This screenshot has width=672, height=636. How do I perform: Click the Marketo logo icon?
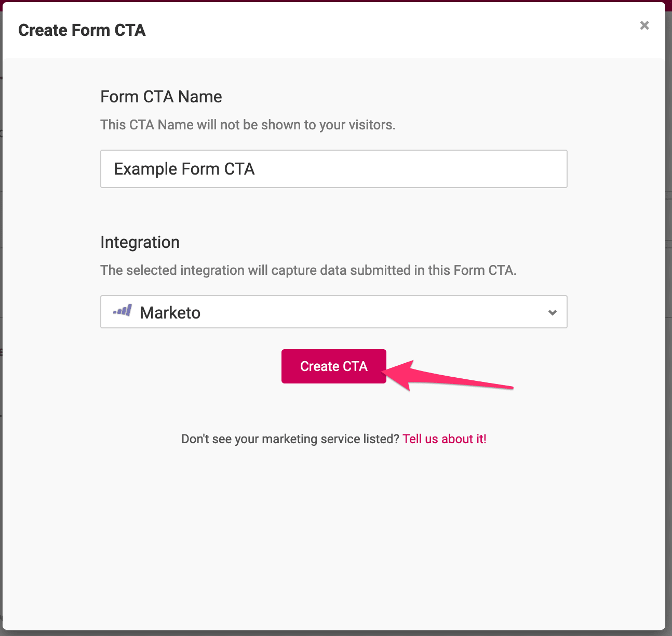point(123,311)
